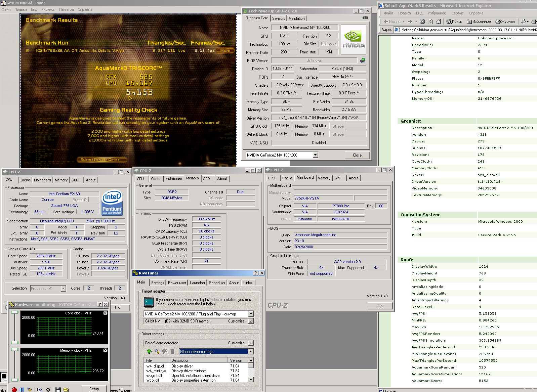537x392 pixels.
Task: Click OK in the CPU-Z Mainboard window
Action: pyautogui.click(x=380, y=305)
